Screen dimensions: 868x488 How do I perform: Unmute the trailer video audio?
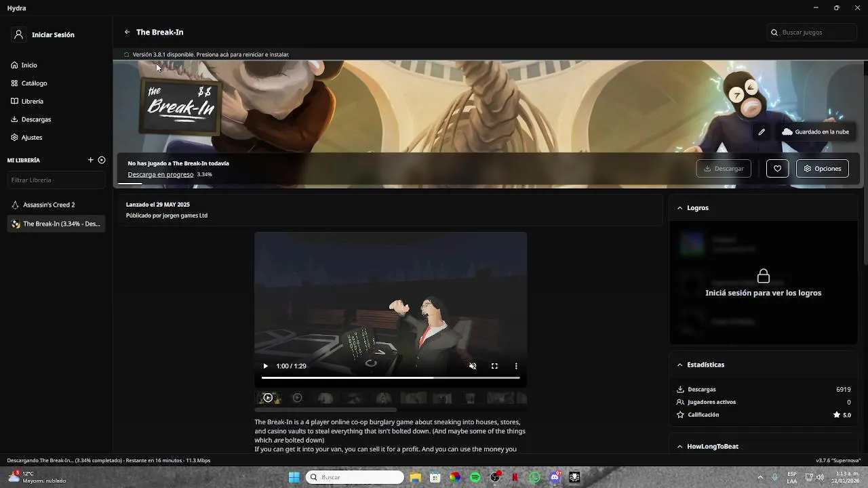(473, 366)
